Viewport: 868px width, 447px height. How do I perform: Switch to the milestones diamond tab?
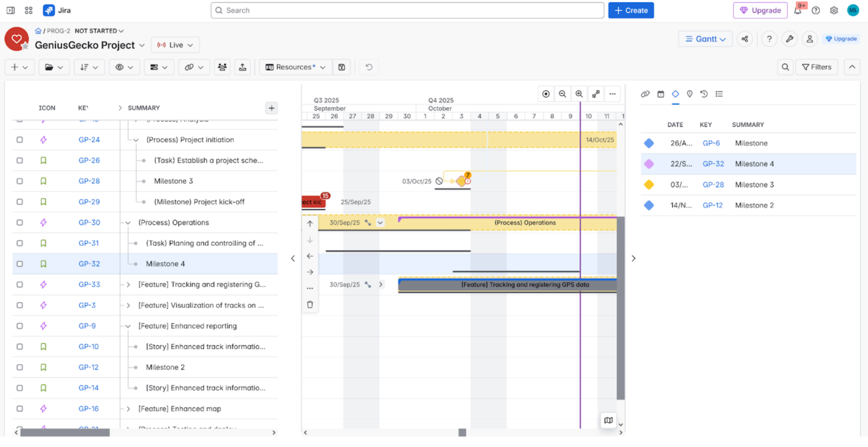click(675, 94)
